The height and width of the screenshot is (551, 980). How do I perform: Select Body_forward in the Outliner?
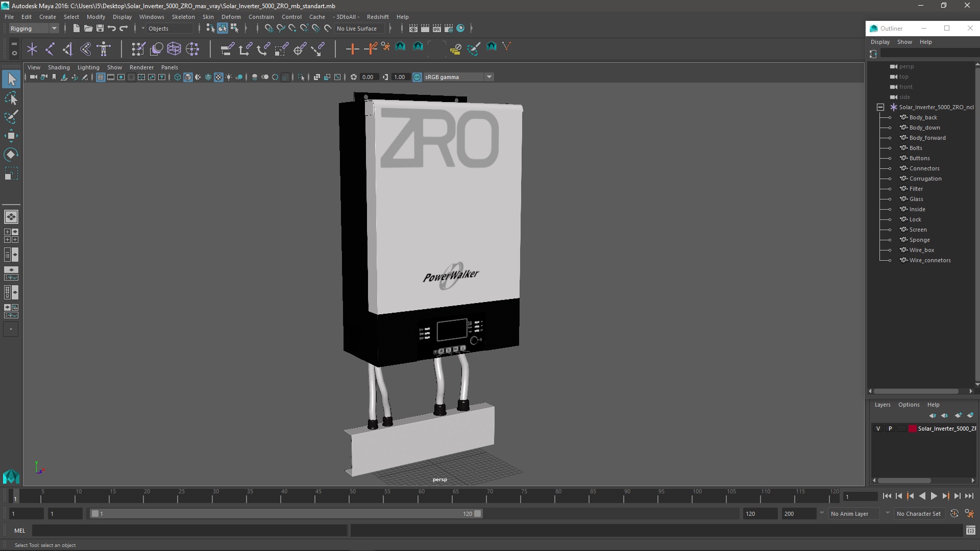[x=927, y=138]
